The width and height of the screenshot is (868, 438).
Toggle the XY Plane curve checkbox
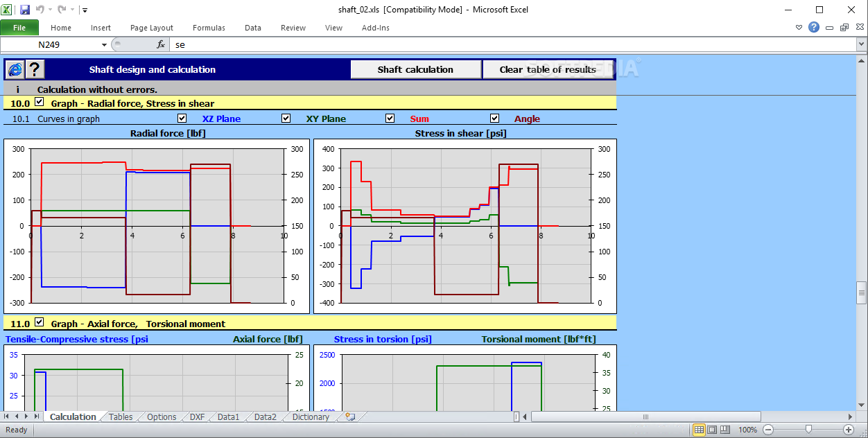(286, 118)
